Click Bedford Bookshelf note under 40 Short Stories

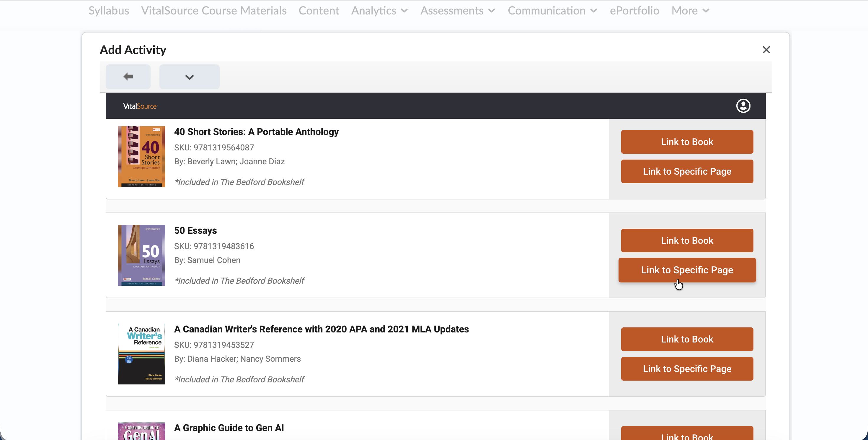click(x=239, y=182)
